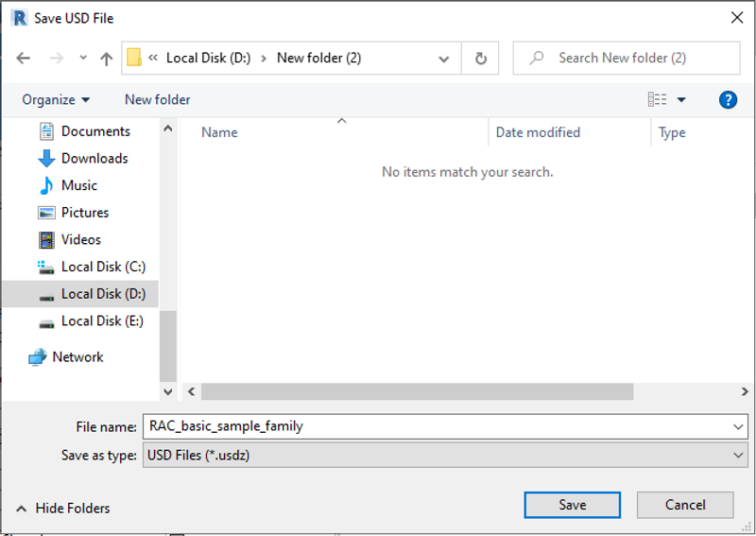Click the horizontal scrollbar right arrow
Viewport: 756px width, 536px height.
pyautogui.click(x=745, y=391)
